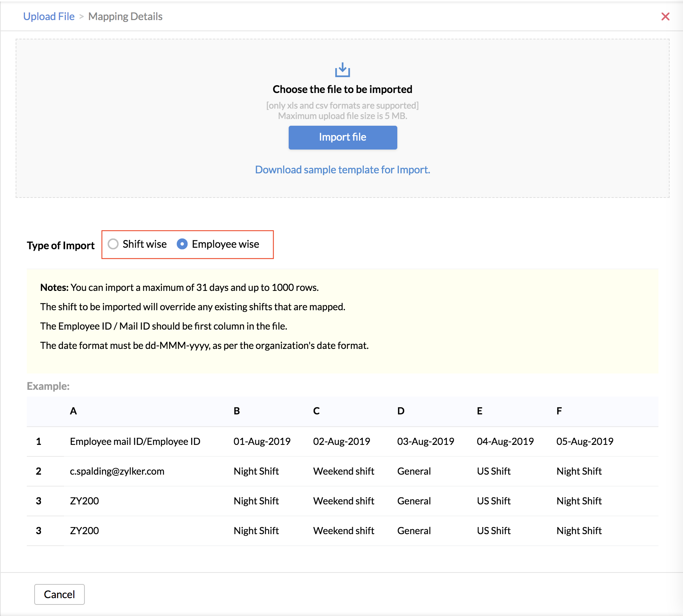The height and width of the screenshot is (616, 683).
Task: Select the Shift wise radio button
Action: [113, 244]
